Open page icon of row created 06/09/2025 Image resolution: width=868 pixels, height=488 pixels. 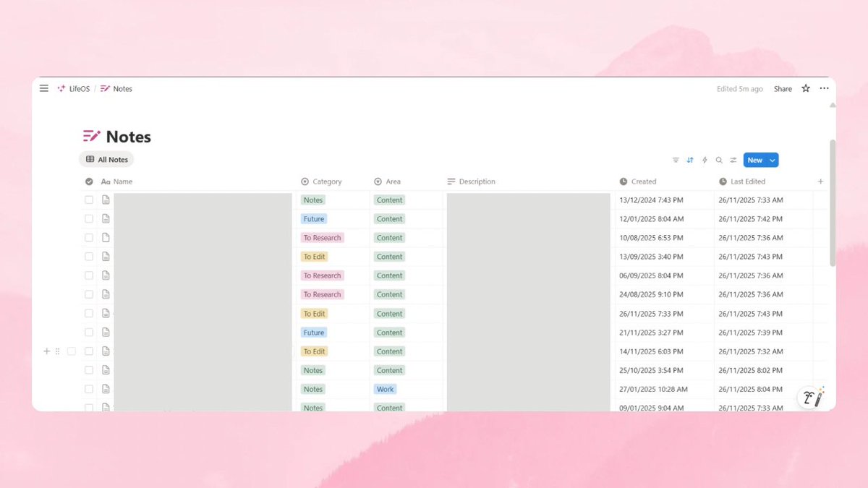click(106, 275)
